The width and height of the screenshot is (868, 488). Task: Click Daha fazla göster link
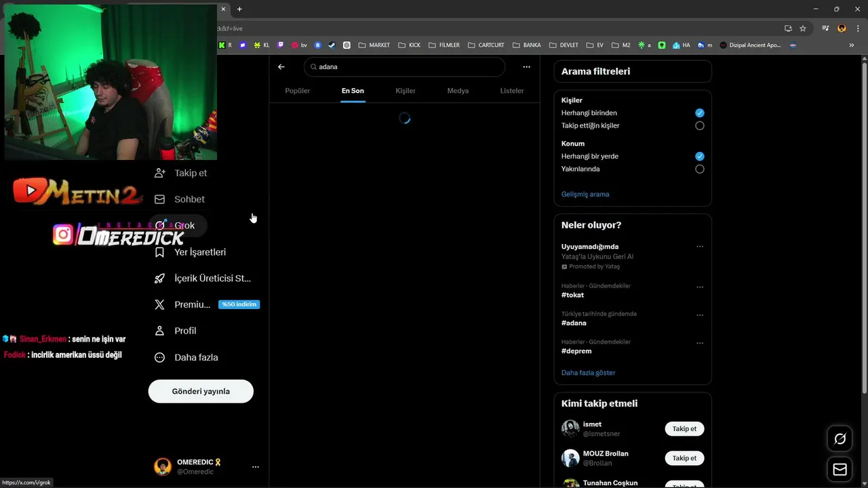click(589, 373)
